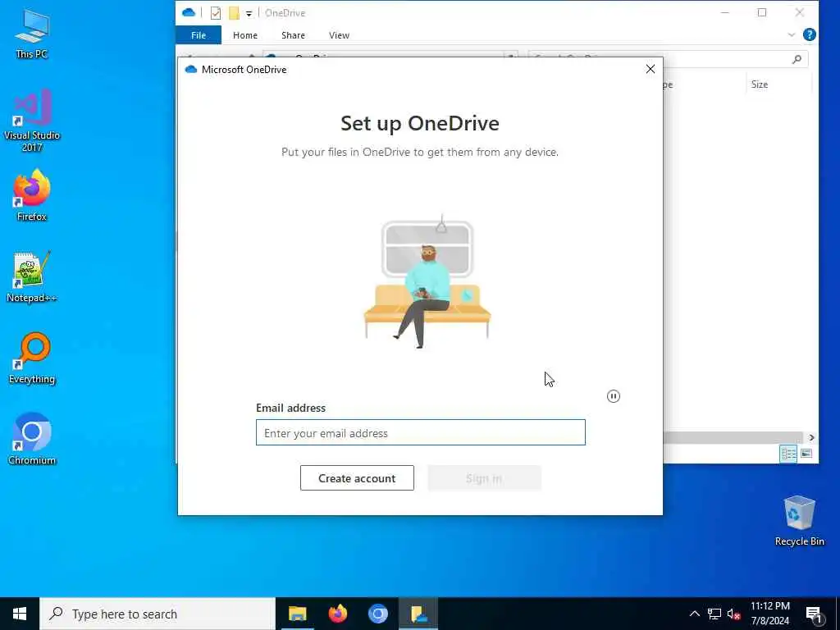Image resolution: width=840 pixels, height=630 pixels.
Task: Select the Notepad++ desktop shortcut
Action: (32, 277)
